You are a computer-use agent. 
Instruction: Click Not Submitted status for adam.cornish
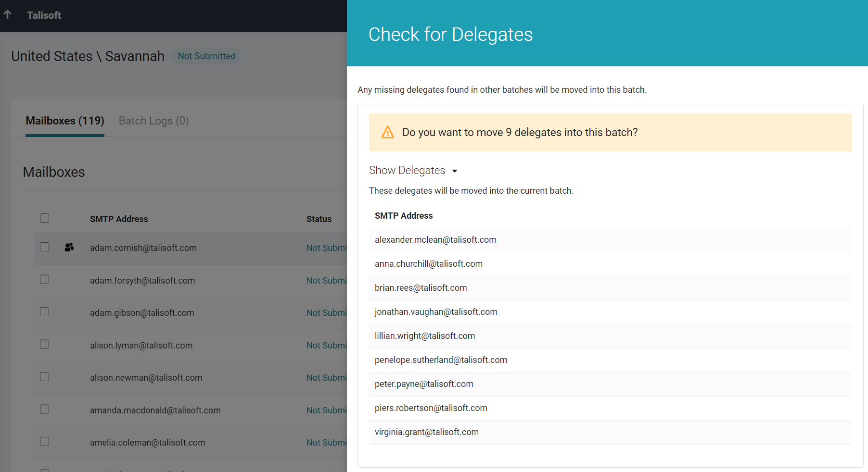point(327,248)
